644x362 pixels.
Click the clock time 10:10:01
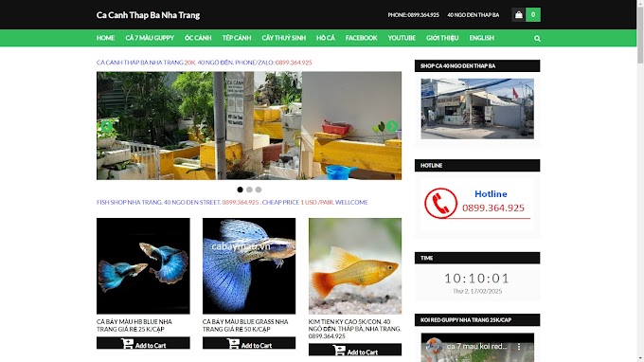(477, 279)
